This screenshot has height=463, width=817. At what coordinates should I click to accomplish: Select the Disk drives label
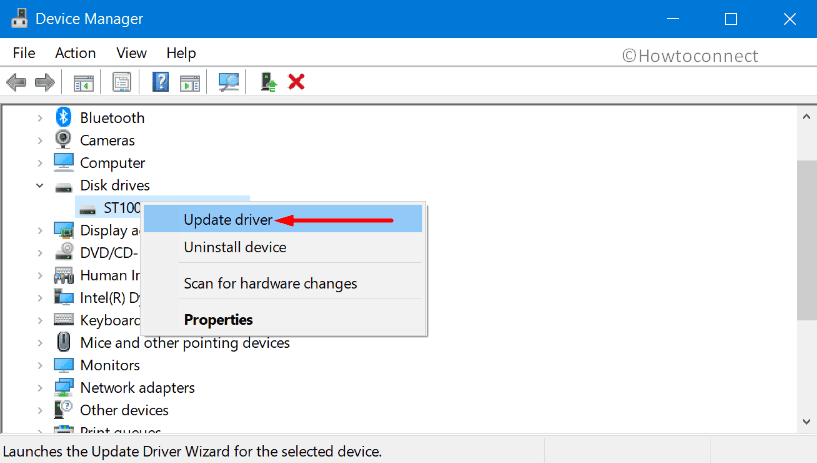pyautogui.click(x=115, y=185)
